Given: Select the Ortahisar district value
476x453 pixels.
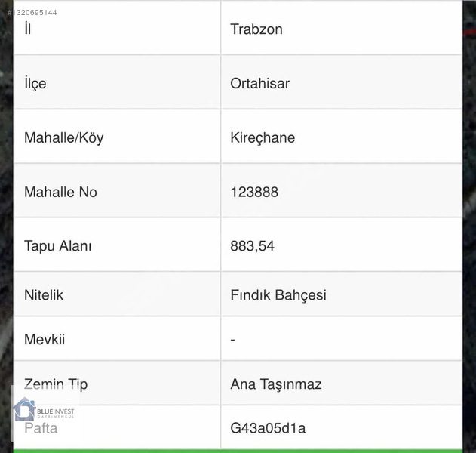Looking at the screenshot, I should click(259, 84).
